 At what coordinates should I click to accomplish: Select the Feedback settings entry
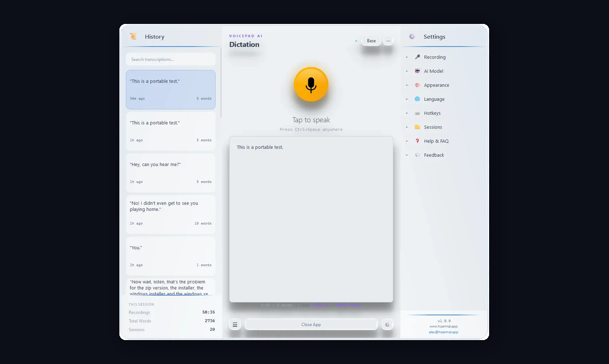tap(433, 155)
